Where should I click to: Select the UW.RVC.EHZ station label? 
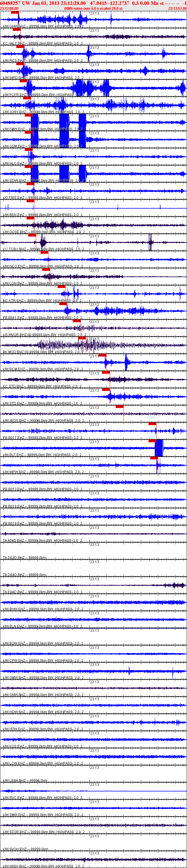tap(43, 798)
